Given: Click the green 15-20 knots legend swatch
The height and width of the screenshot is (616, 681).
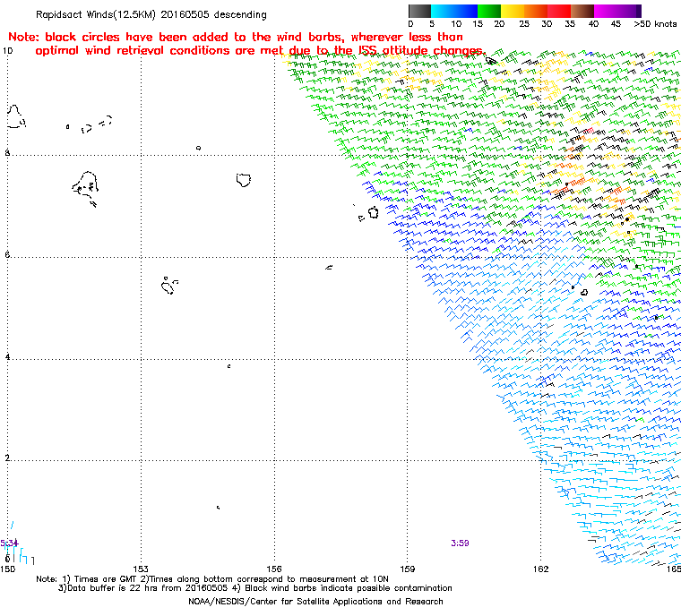Looking at the screenshot, I should [489, 11].
